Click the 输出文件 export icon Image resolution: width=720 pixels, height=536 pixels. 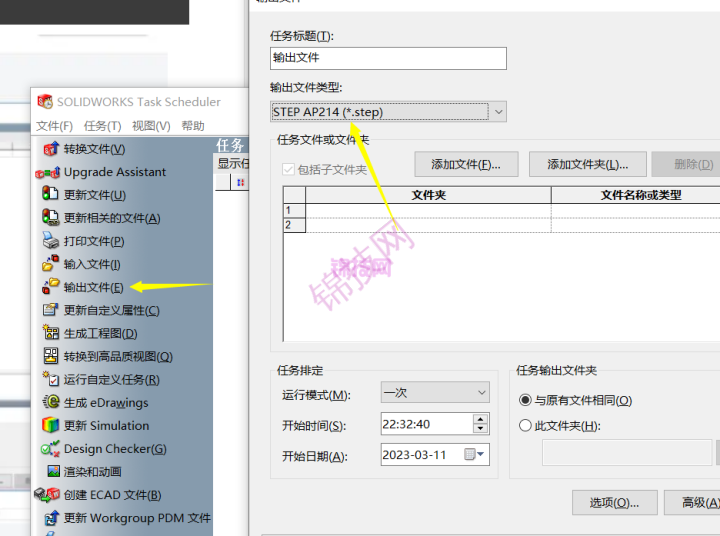tap(51, 286)
